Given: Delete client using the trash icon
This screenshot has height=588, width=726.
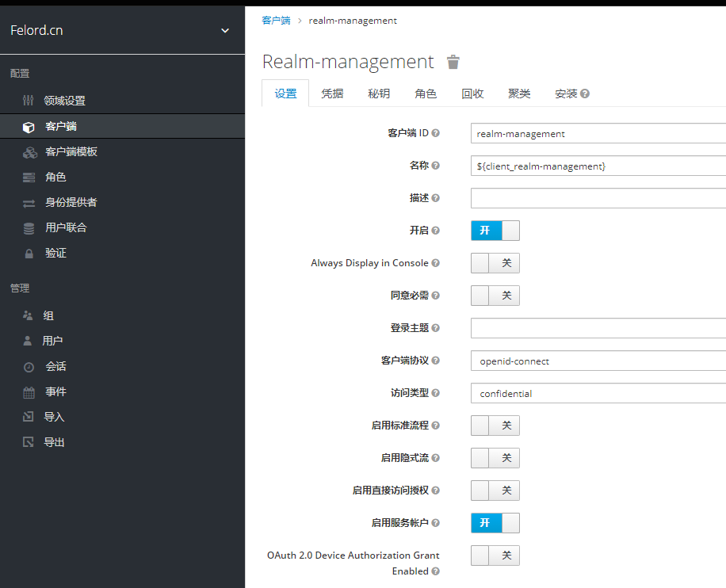Looking at the screenshot, I should [453, 62].
